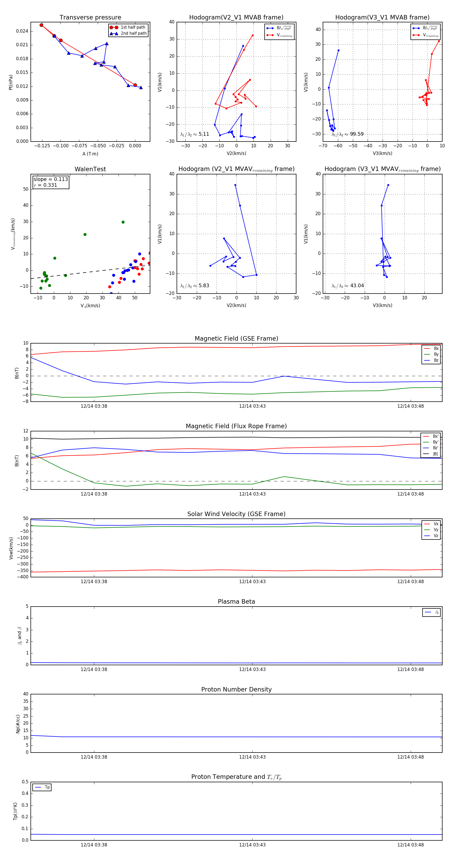This screenshot has width=473, height=868.
Task: Click the topmost blue point in V2_V1 MVAV remaining hodogram
Action: tap(235, 185)
